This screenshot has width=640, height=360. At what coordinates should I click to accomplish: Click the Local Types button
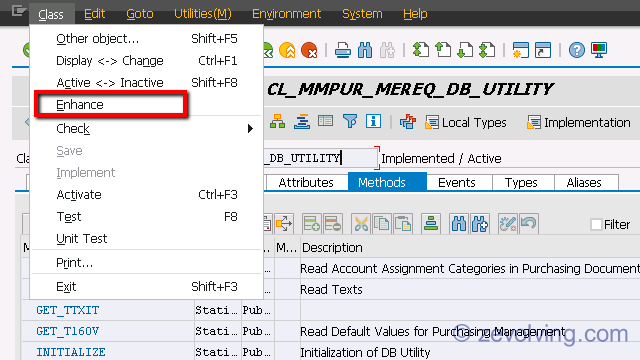pyautogui.click(x=466, y=122)
